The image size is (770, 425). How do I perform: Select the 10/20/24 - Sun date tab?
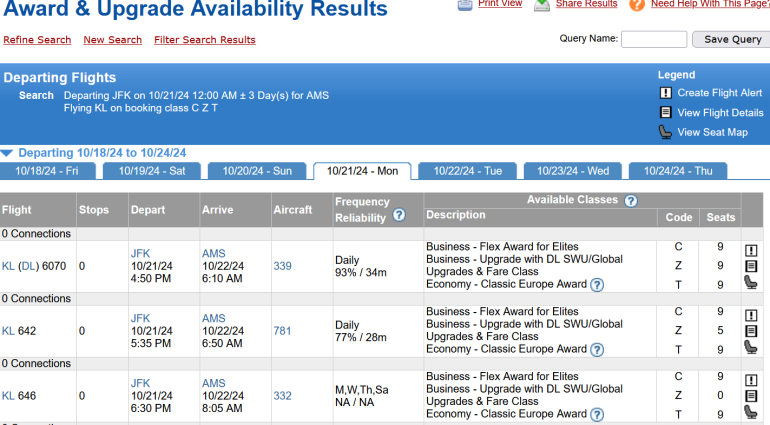pos(257,171)
